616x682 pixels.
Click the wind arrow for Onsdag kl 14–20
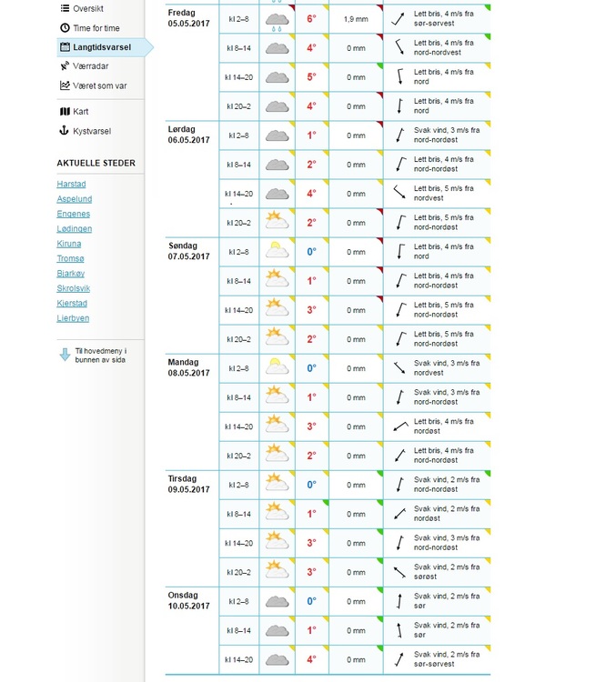[x=399, y=659]
